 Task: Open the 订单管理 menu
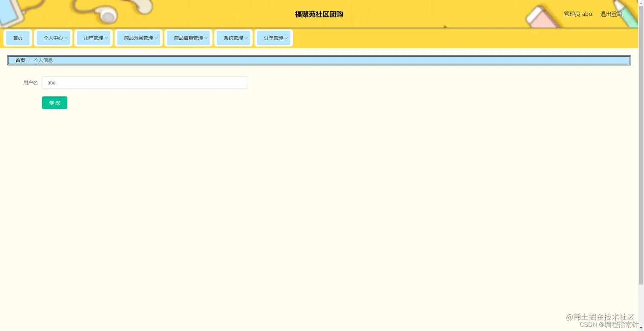point(273,38)
